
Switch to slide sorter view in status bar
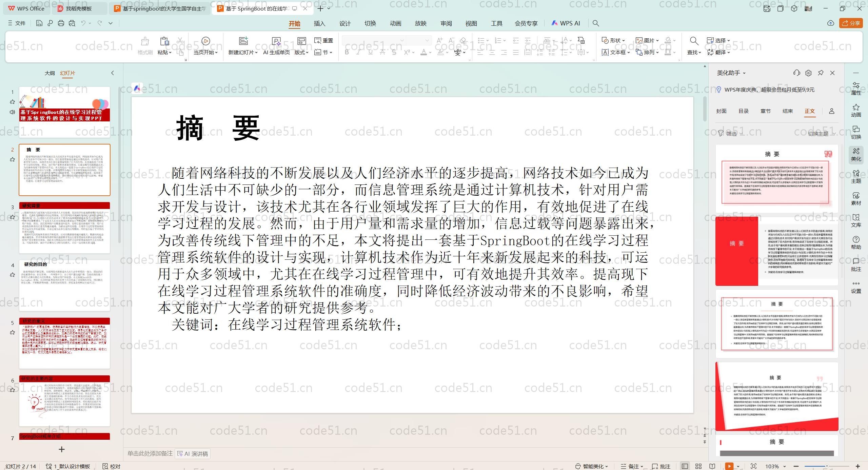[x=698, y=466]
